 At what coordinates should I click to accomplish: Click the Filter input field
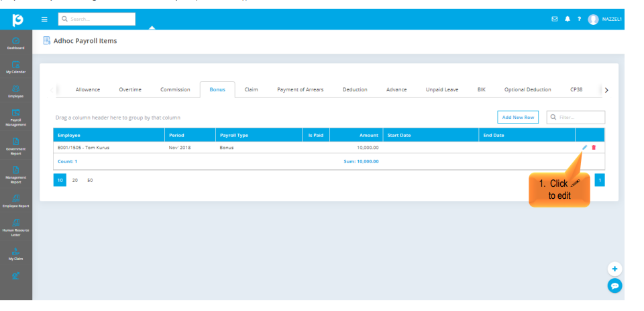click(x=580, y=118)
